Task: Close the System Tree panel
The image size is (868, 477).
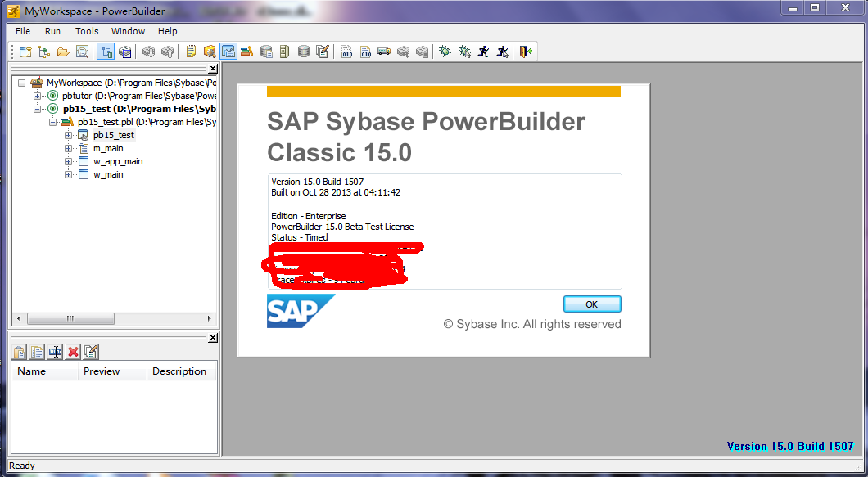Action: [213, 69]
